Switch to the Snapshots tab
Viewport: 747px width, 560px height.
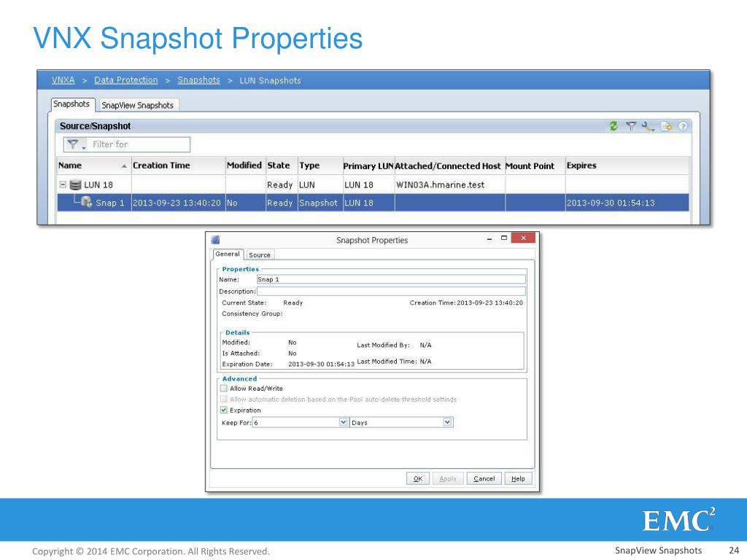pos(71,104)
